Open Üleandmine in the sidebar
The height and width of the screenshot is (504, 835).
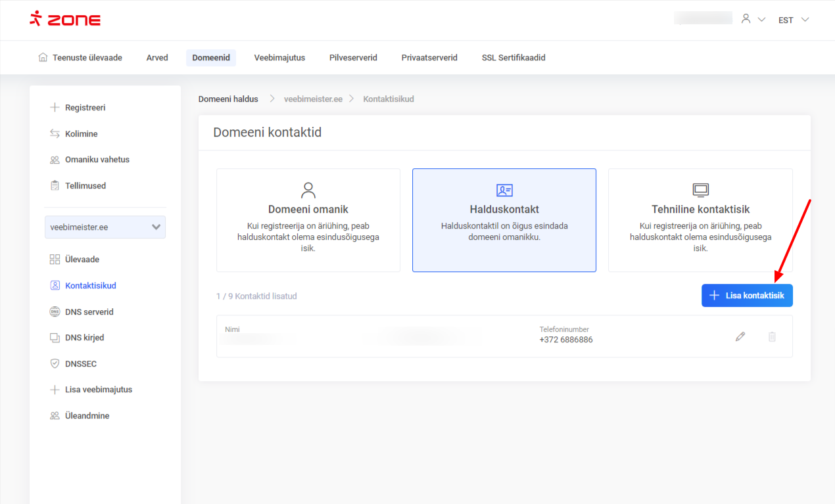point(87,416)
